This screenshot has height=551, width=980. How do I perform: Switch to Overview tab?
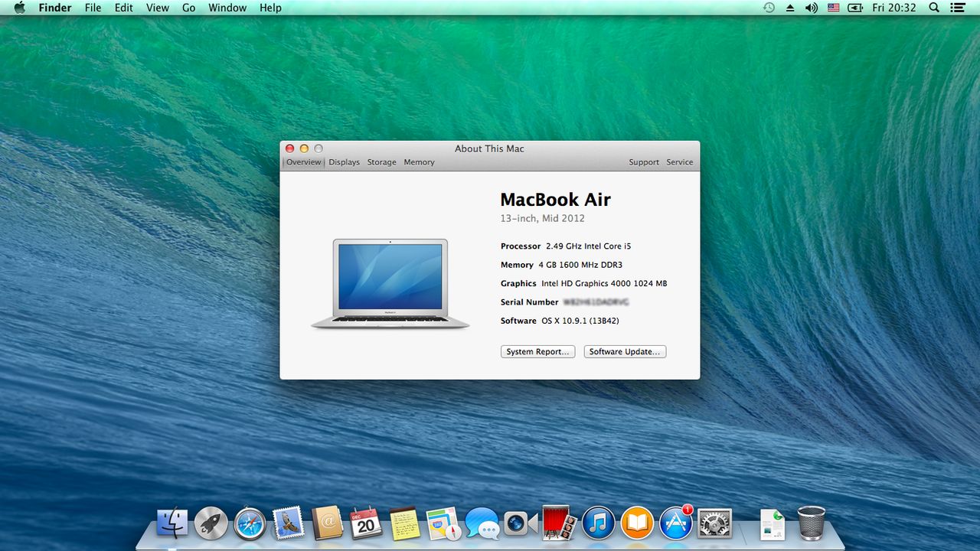point(304,162)
